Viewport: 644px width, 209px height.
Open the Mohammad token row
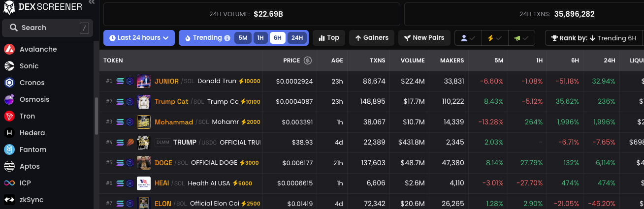click(x=372, y=122)
